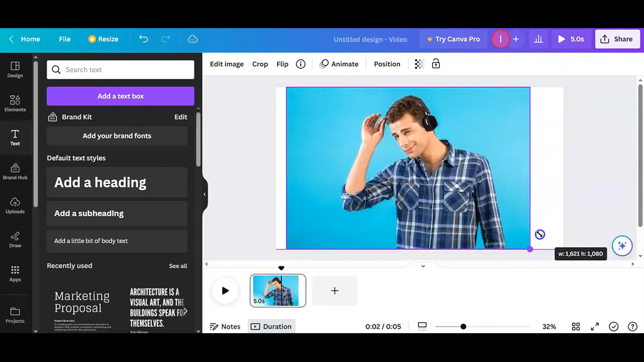The width and height of the screenshot is (644, 362).
Task: Redo the last action
Action: pyautogui.click(x=166, y=39)
